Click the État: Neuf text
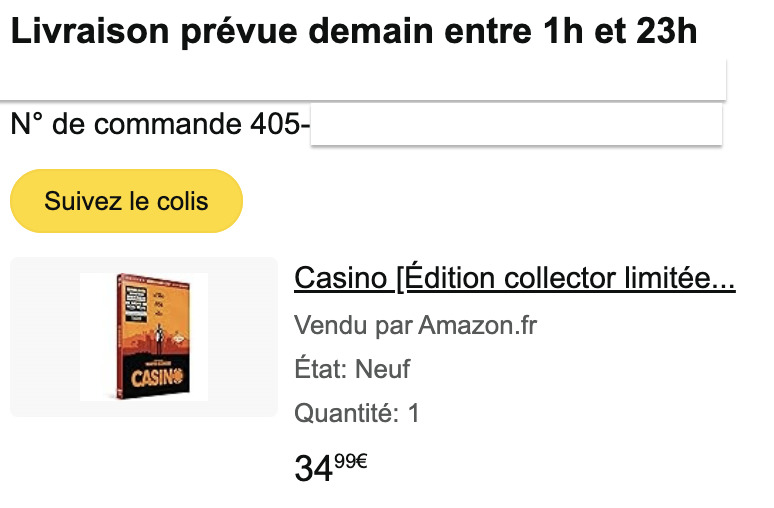Screen dimensions: 774x508 pyautogui.click(x=352, y=369)
